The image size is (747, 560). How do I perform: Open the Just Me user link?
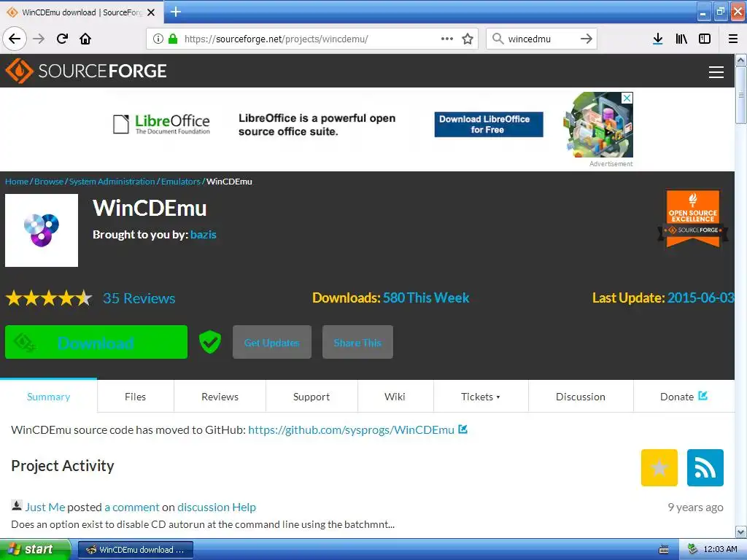pos(44,507)
